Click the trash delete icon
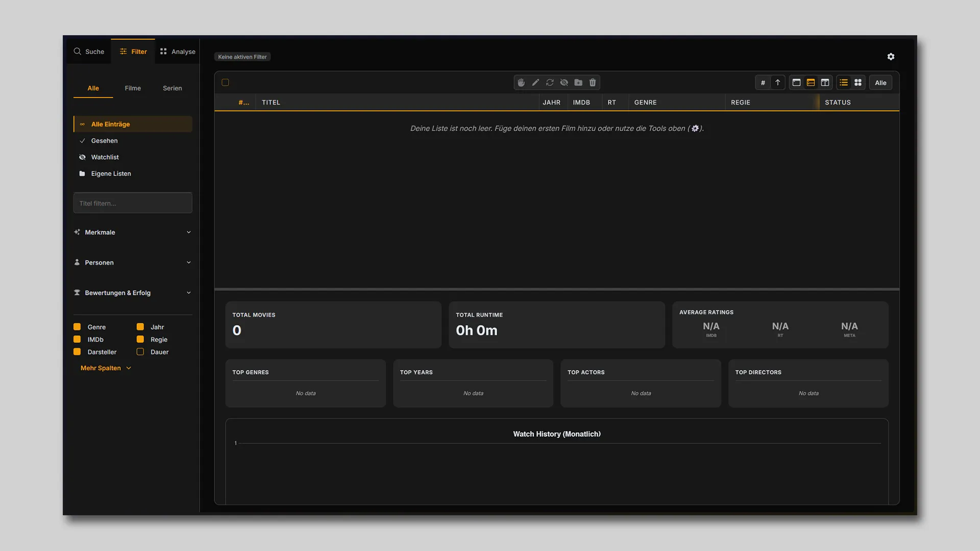The image size is (980, 551). 593,83
